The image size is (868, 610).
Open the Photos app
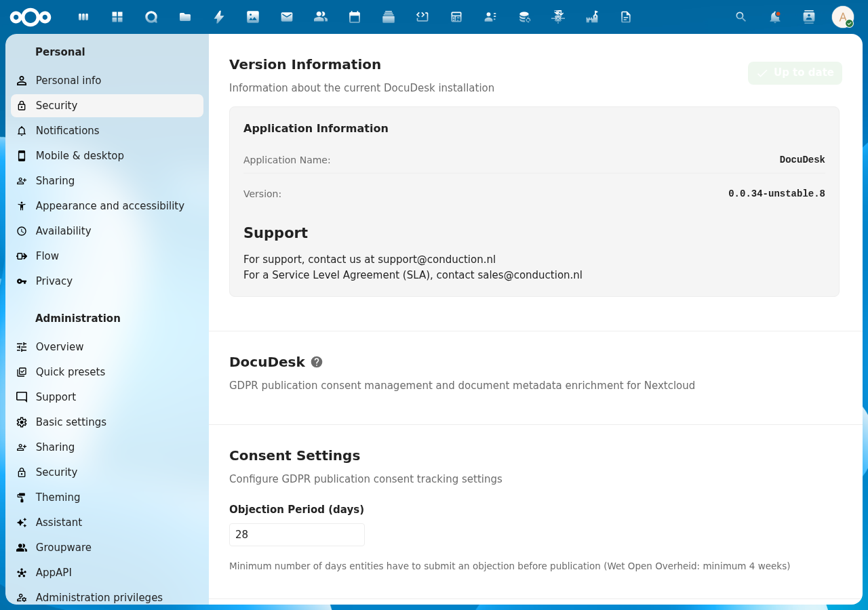point(253,17)
